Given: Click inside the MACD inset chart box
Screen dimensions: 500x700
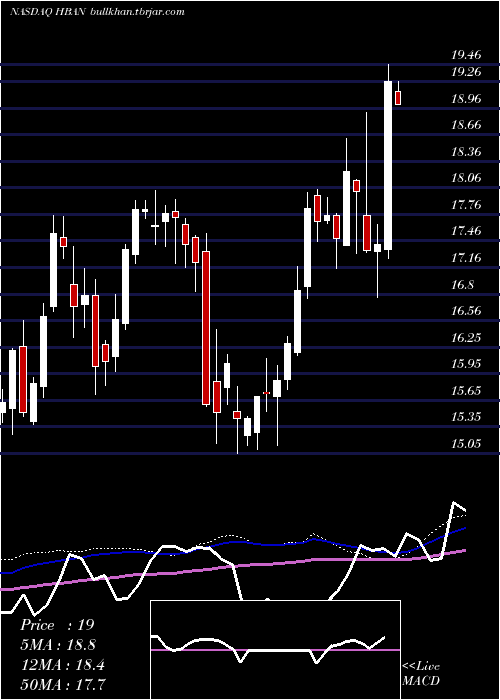Looking at the screenshot, I should click(x=275, y=650).
